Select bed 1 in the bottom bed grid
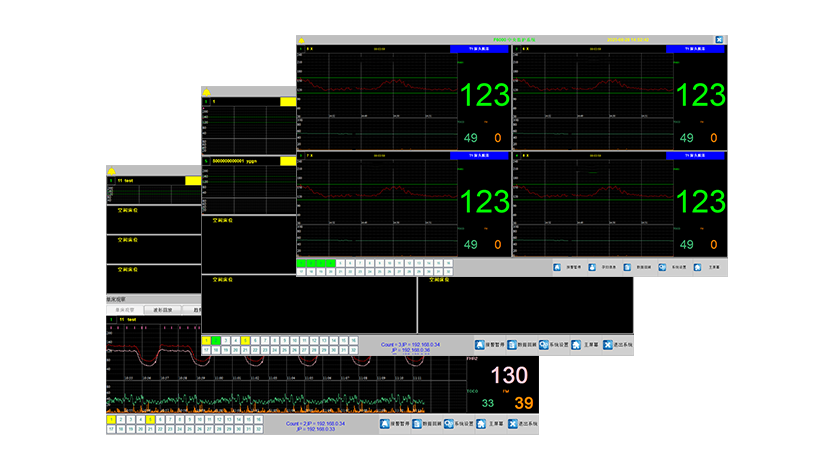The image size is (833, 469). 111,420
